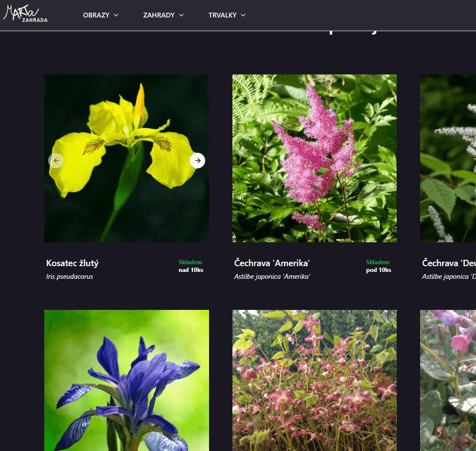
Task: Open the Čechrava 'Amerika' product title
Action: (272, 263)
